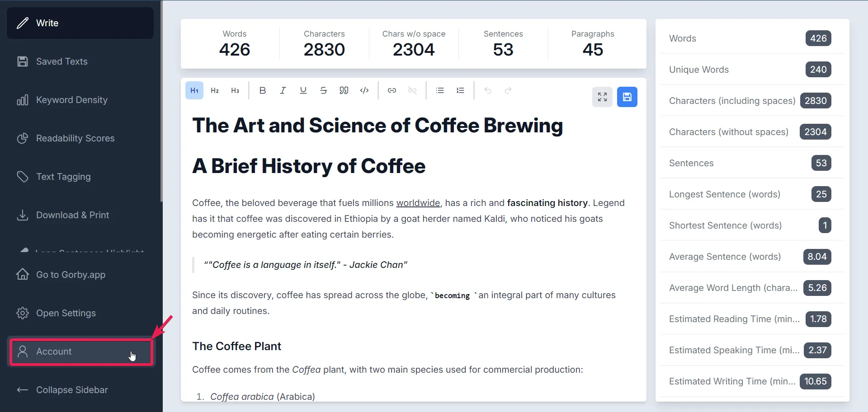The image size is (868, 412).
Task: Open the Keyword Density view
Action: [71, 100]
